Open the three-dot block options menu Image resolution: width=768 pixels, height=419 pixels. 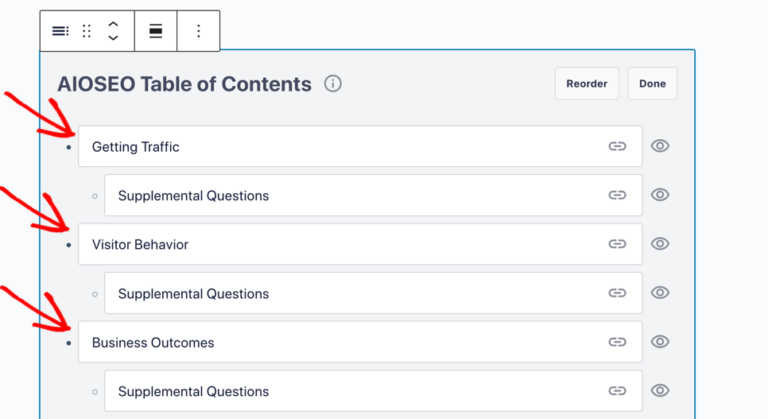[x=198, y=31]
